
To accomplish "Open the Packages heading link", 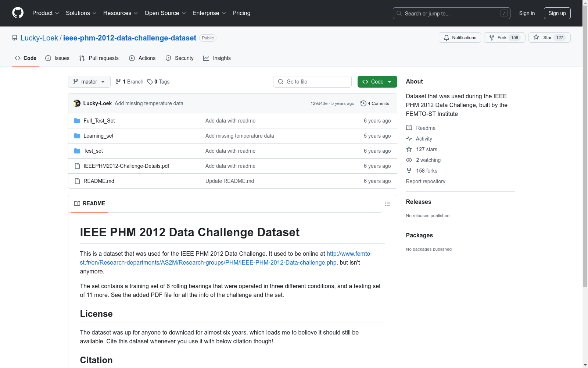I will pos(419,235).
